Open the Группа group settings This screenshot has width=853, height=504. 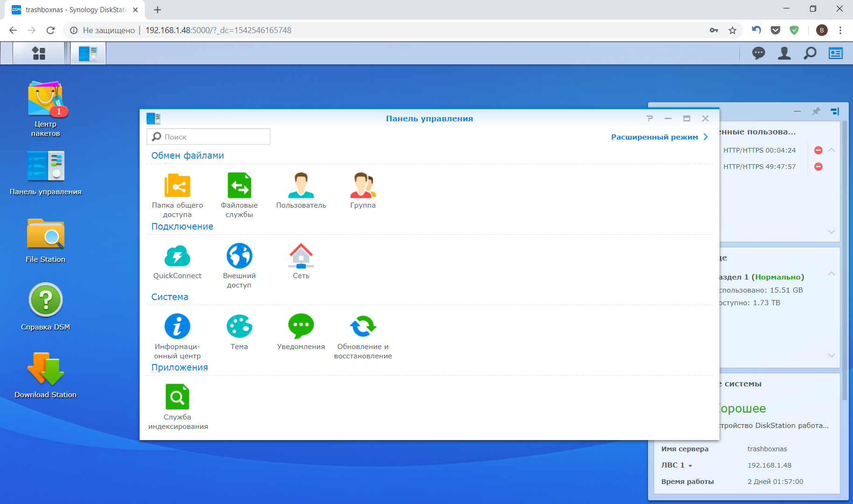[363, 190]
